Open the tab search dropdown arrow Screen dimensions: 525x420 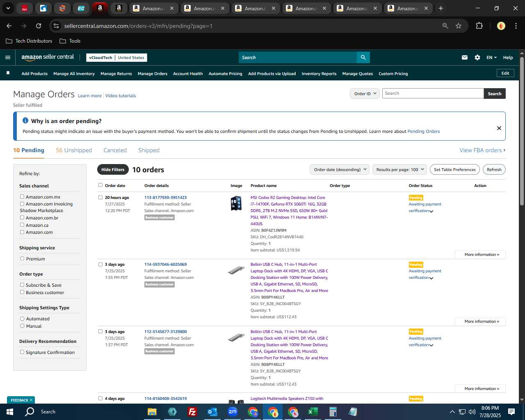8,8
